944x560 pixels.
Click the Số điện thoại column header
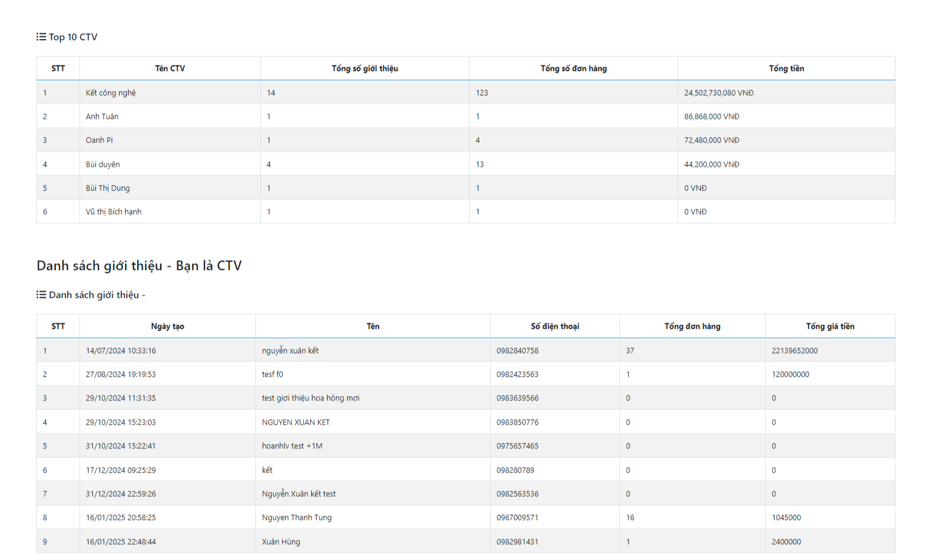pyautogui.click(x=555, y=326)
